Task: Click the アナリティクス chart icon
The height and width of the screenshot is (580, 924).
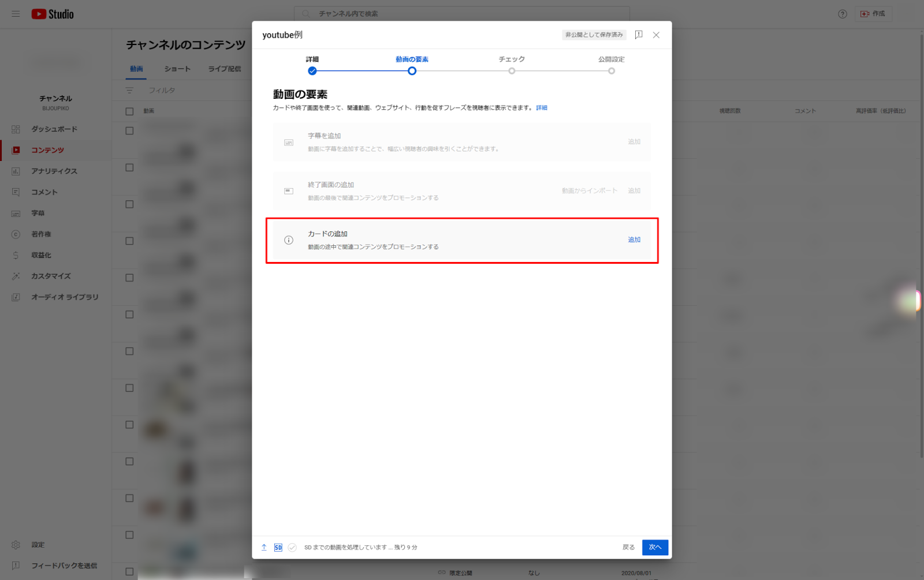Action: pos(16,171)
